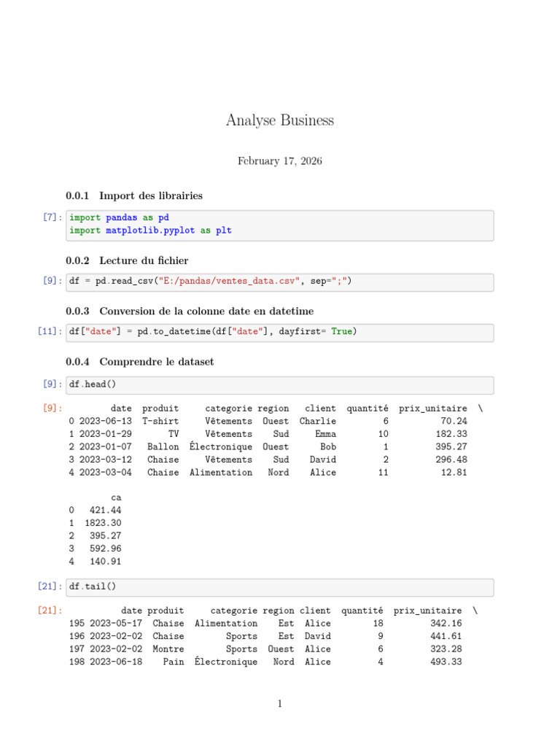Click price value '441.61'

point(446,636)
